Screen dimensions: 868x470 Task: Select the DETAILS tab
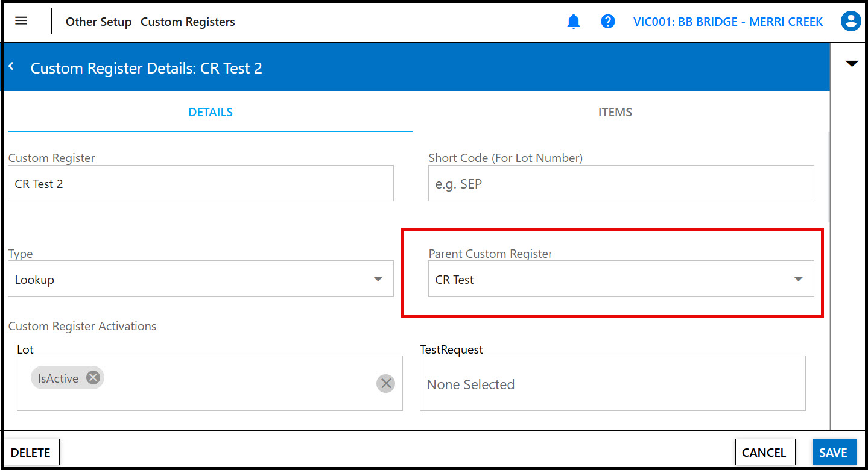coord(211,112)
